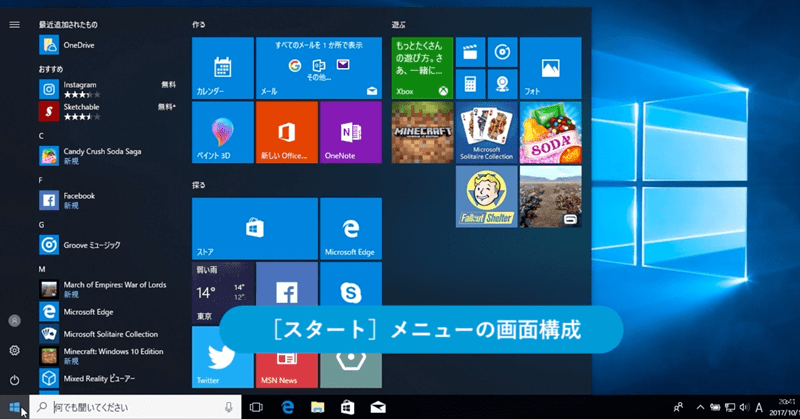The height and width of the screenshot is (419, 800).
Task: Open the Photos tile
Action: [x=551, y=68]
